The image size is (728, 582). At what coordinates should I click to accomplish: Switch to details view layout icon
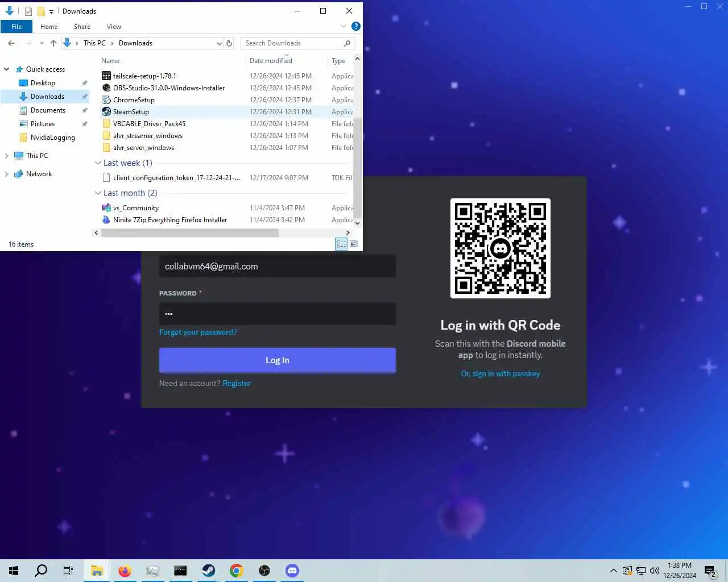(341, 244)
